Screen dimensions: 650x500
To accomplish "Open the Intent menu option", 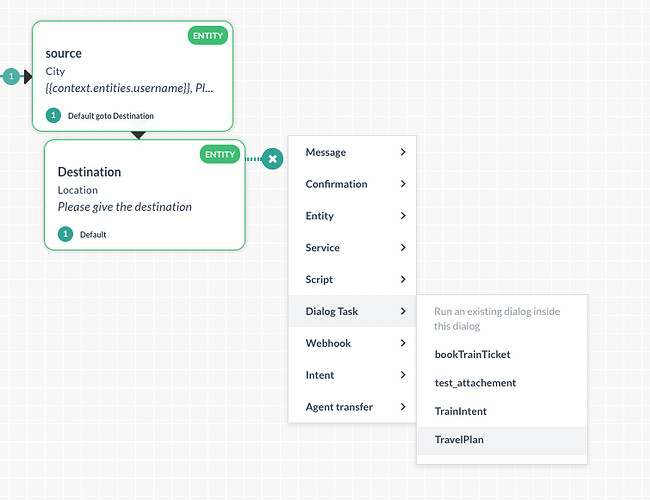I will (320, 376).
